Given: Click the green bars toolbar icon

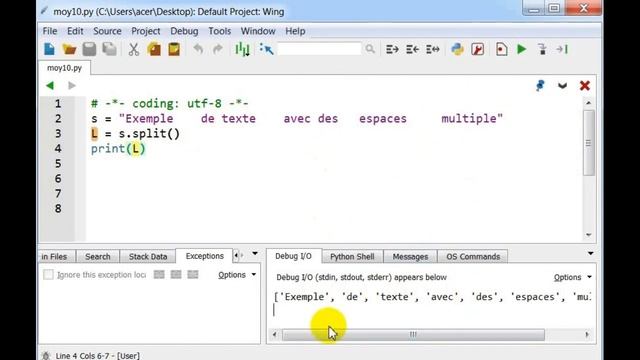Looking at the screenshot, I should [x=242, y=49].
